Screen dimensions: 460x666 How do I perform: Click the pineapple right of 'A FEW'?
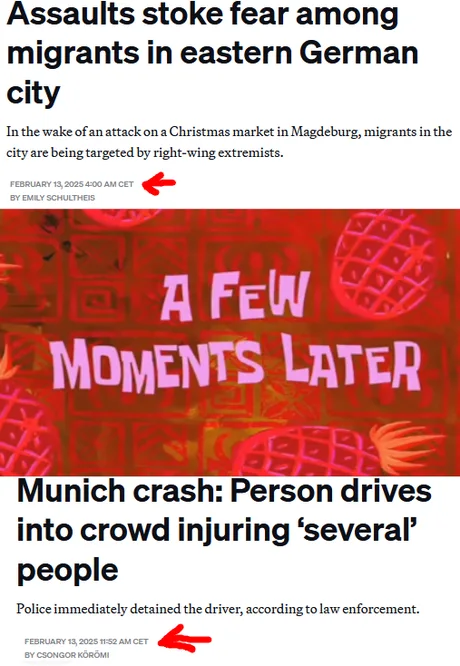pyautogui.click(x=384, y=265)
